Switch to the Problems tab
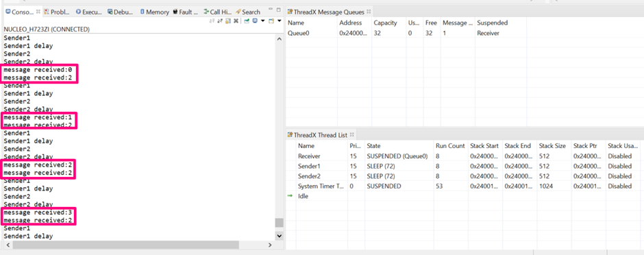Image resolution: width=644 pixels, height=255 pixels. click(56, 12)
